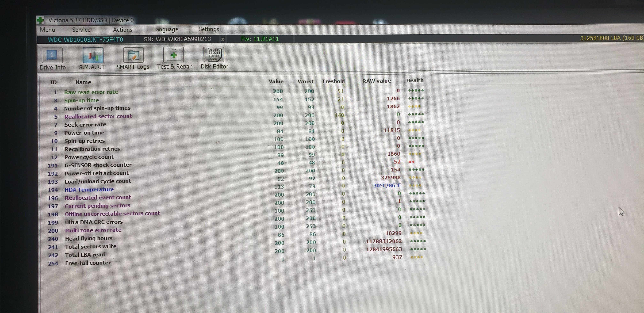
Task: Open the Actions menu
Action: (x=123, y=30)
